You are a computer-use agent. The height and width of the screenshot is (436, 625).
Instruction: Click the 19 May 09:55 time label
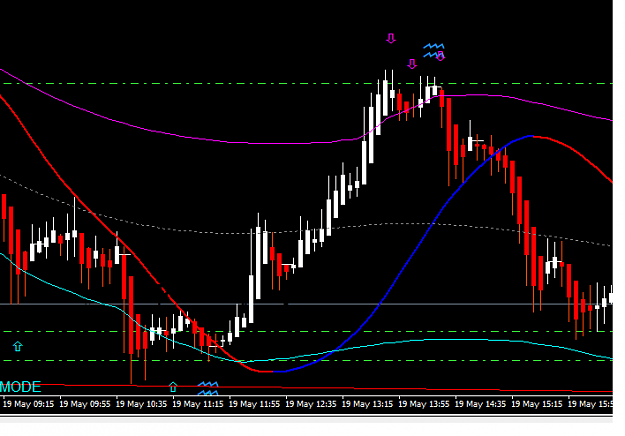click(85, 404)
